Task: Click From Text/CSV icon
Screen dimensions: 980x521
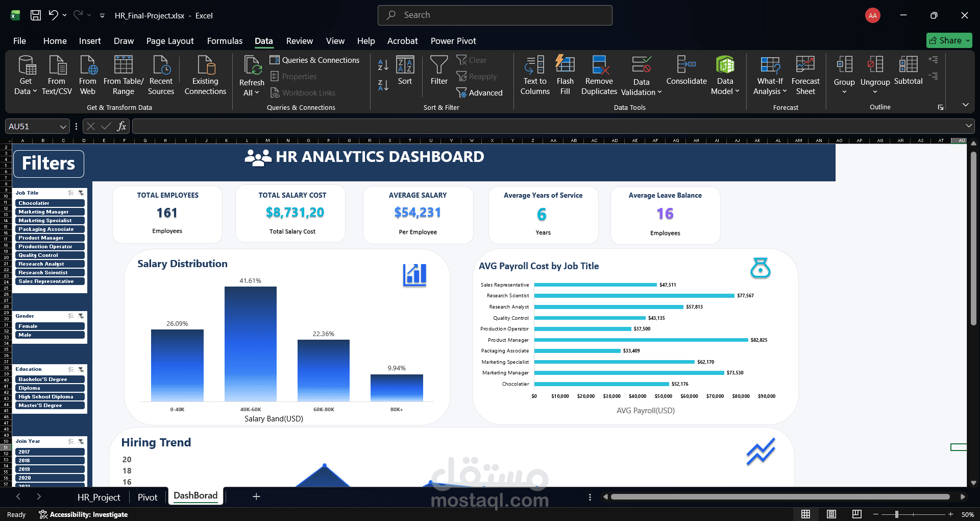Action: pos(57,75)
